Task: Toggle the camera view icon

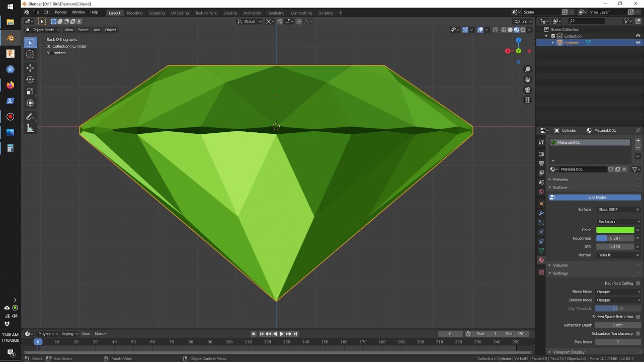Action: pos(527,89)
